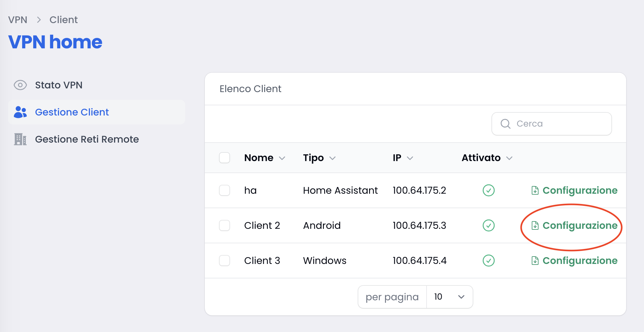Image resolution: width=644 pixels, height=332 pixels.
Task: Click the download file icon in Client 3 row
Action: (535, 261)
